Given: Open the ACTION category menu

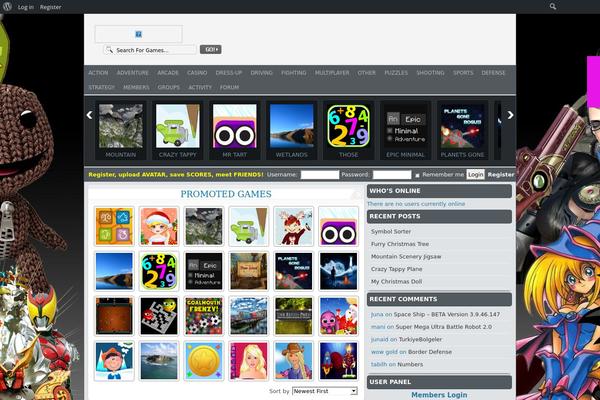Looking at the screenshot, I should [98, 73].
